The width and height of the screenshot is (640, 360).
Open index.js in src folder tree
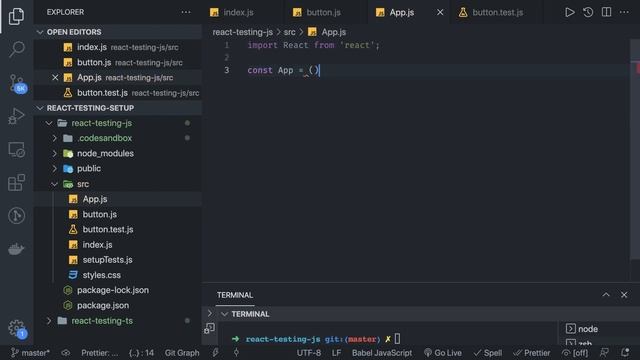[x=118, y=244]
